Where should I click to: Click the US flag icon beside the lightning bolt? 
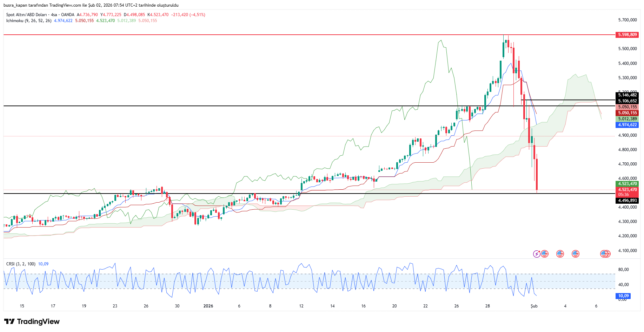click(x=545, y=253)
